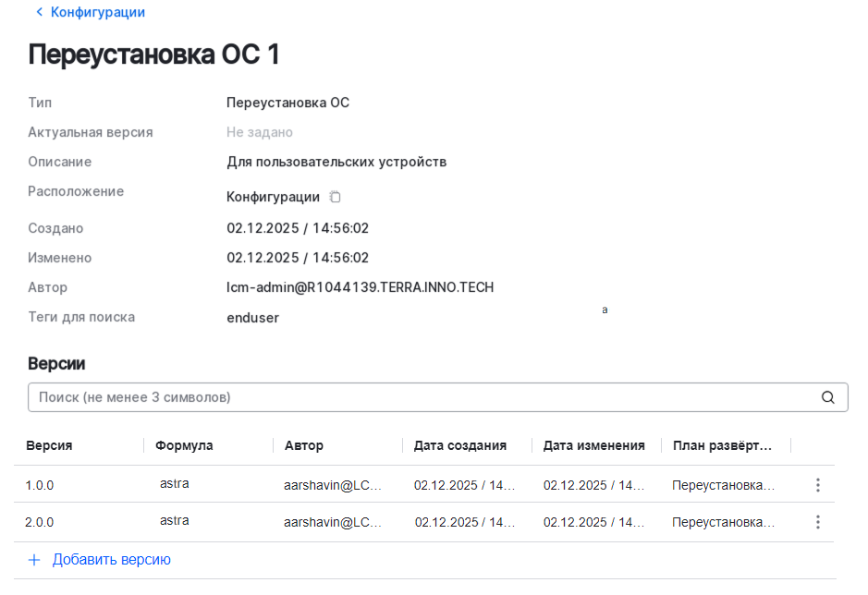Open deployment plan of version 2.0.0
Screen dimensions: 868x595
(x=723, y=521)
